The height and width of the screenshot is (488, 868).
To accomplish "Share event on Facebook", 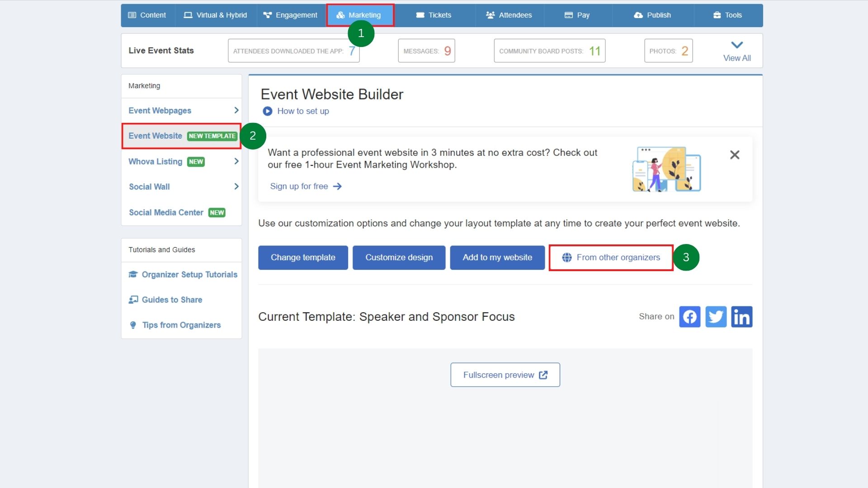I will (x=689, y=317).
